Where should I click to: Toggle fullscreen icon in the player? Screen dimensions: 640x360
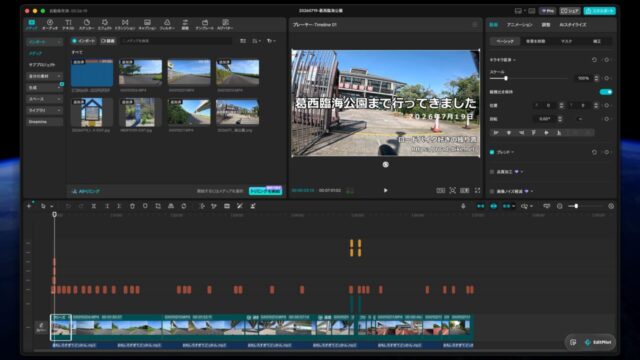[x=477, y=190]
